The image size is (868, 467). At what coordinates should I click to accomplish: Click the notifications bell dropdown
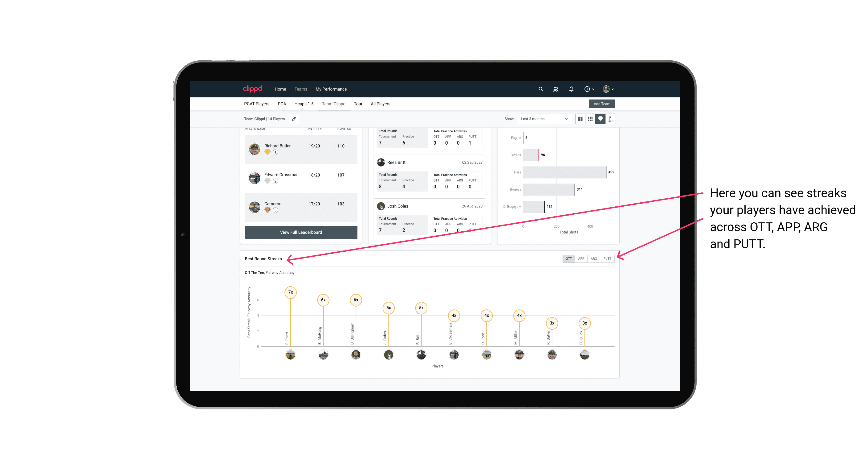coord(571,89)
